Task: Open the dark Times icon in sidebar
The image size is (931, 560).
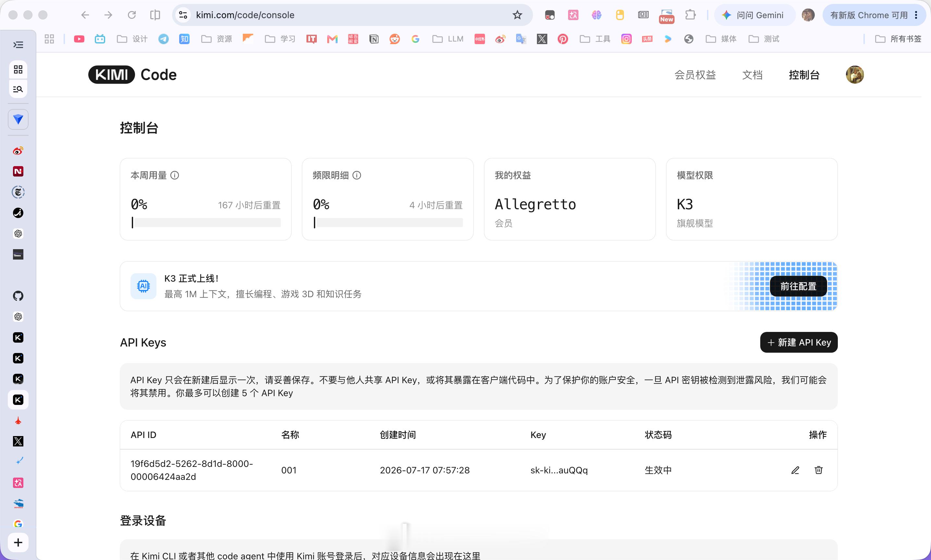Action: pos(18,254)
